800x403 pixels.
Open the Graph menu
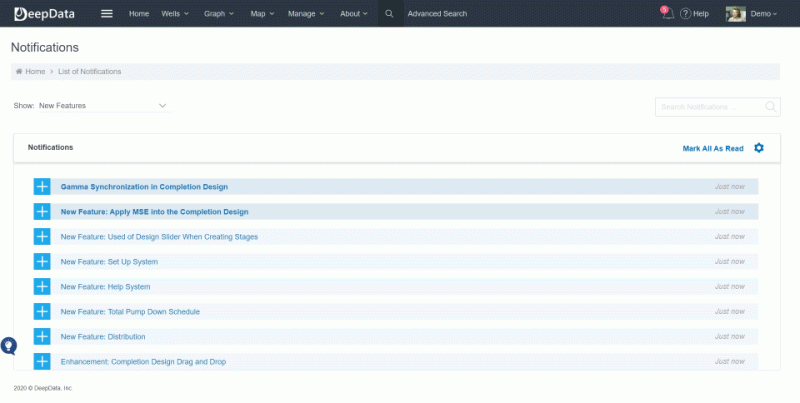coord(219,14)
